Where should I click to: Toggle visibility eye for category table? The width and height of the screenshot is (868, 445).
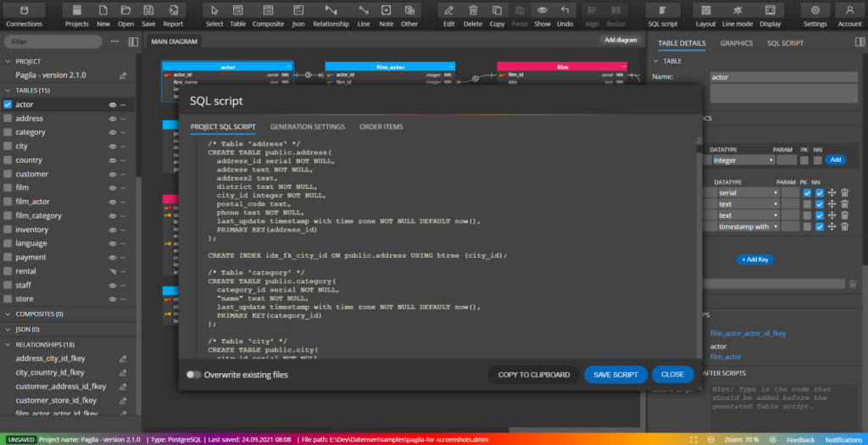click(x=113, y=132)
